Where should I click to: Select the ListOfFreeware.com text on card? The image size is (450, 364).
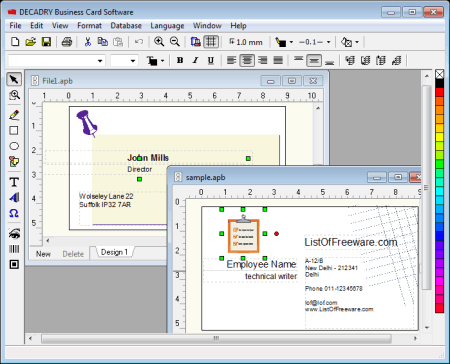(x=351, y=242)
